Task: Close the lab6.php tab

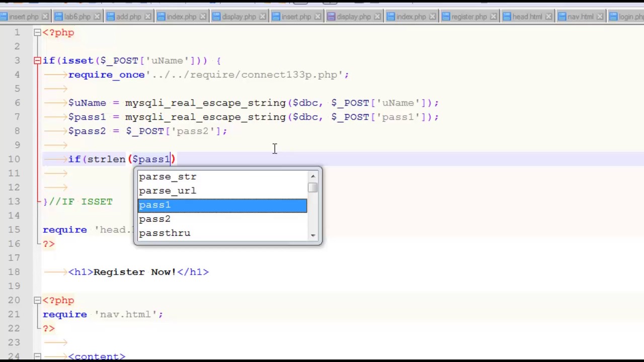Action: (x=97, y=17)
